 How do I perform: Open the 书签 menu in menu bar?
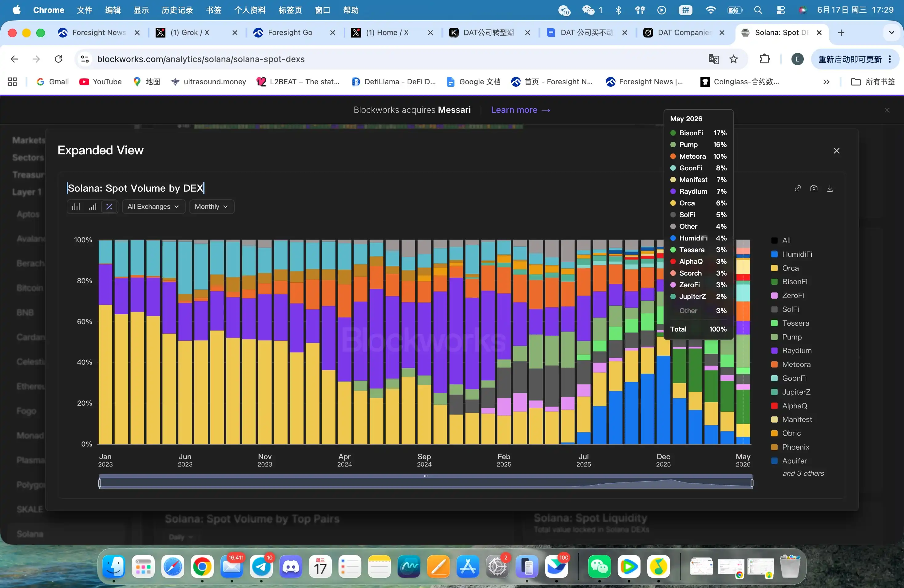[x=213, y=10]
